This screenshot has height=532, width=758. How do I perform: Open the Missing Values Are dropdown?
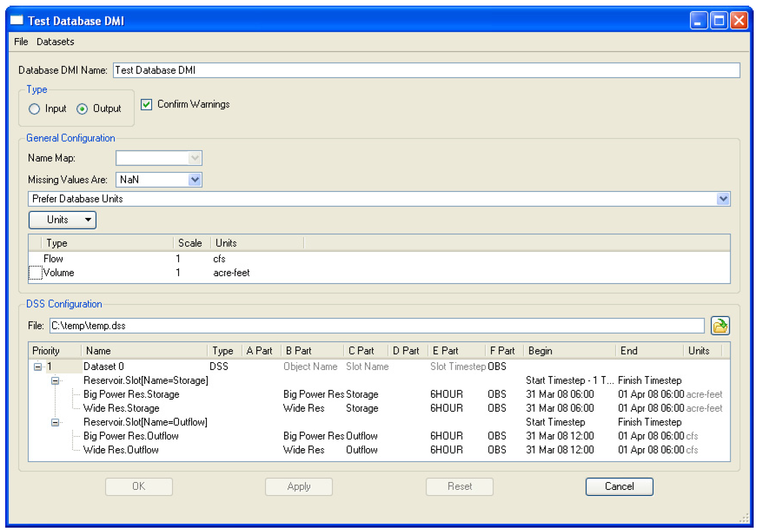(x=195, y=180)
